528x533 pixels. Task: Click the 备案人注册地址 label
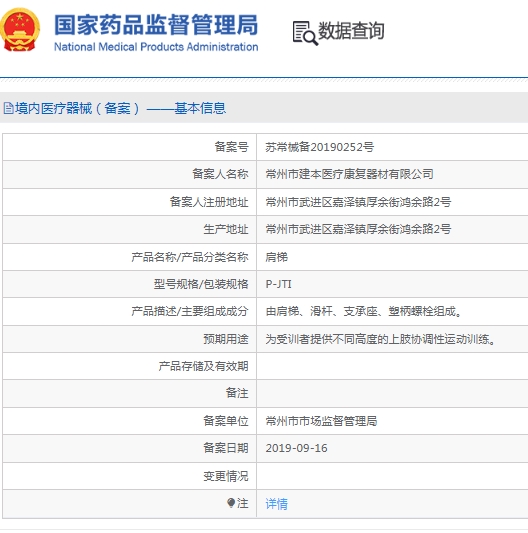[209, 202]
